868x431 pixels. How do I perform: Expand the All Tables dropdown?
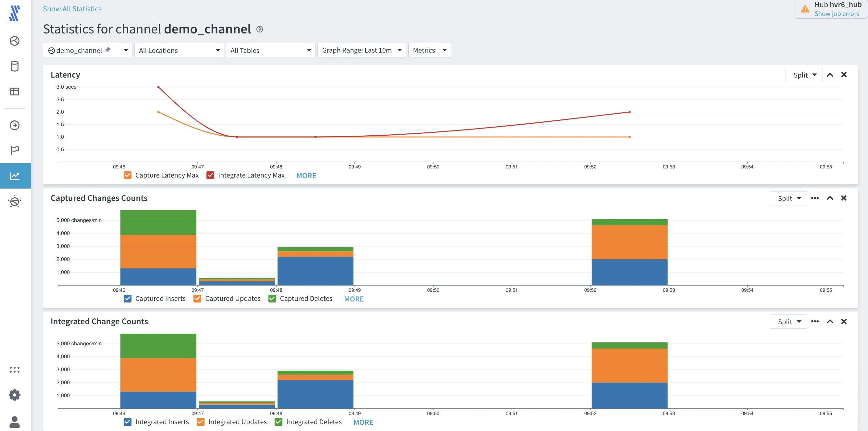270,50
